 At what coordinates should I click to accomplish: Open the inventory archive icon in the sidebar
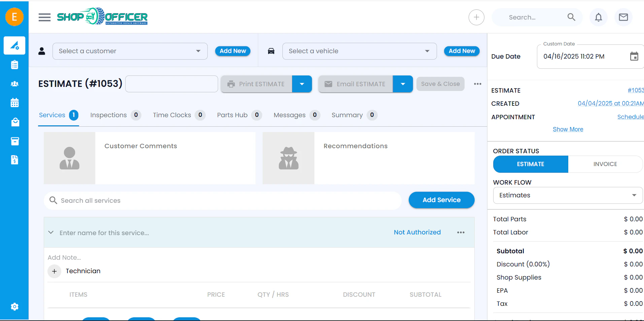pyautogui.click(x=14, y=141)
